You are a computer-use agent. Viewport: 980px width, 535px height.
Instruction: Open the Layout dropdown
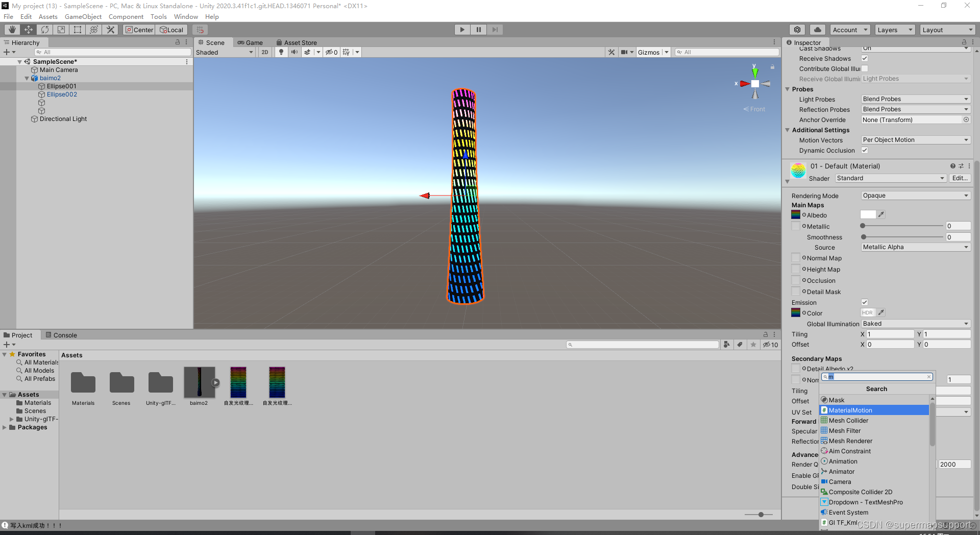point(948,30)
